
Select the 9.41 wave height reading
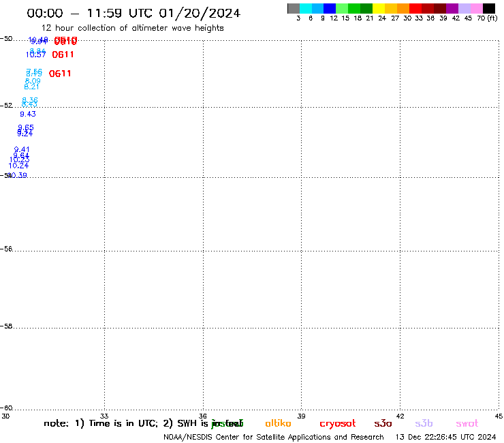(x=22, y=149)
